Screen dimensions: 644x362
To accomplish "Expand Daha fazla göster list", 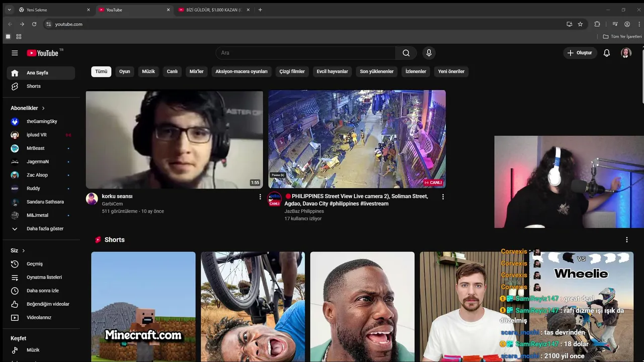I will (x=41, y=229).
